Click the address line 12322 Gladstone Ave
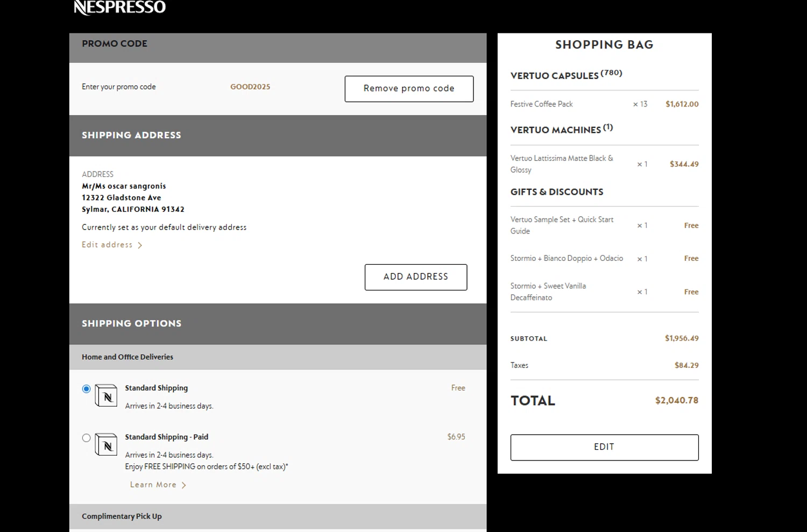Viewport: 807px width, 532px height. pos(122,198)
